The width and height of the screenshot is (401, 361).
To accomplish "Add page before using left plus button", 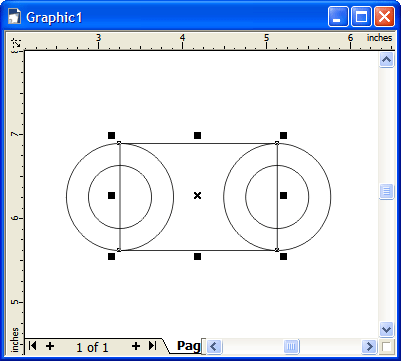I will tap(50, 346).
